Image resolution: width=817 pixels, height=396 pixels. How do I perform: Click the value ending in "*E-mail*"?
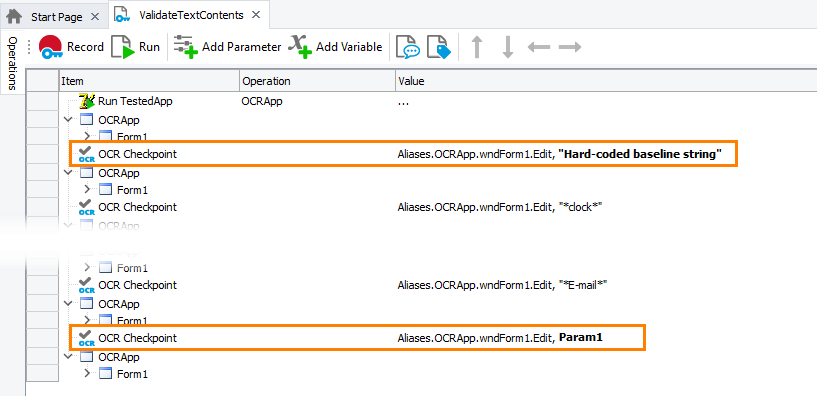coord(503,286)
